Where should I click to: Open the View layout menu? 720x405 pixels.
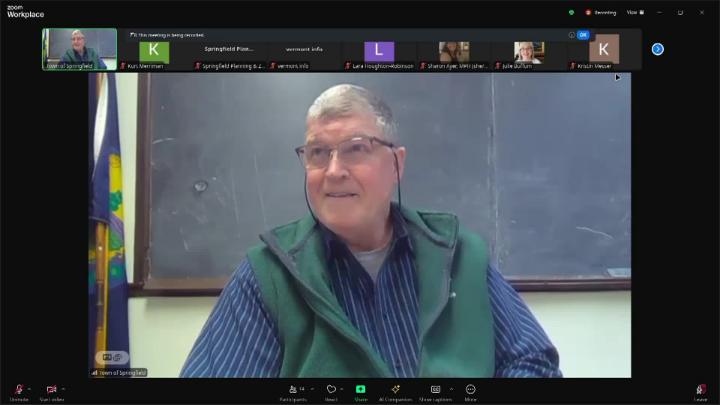coord(632,12)
